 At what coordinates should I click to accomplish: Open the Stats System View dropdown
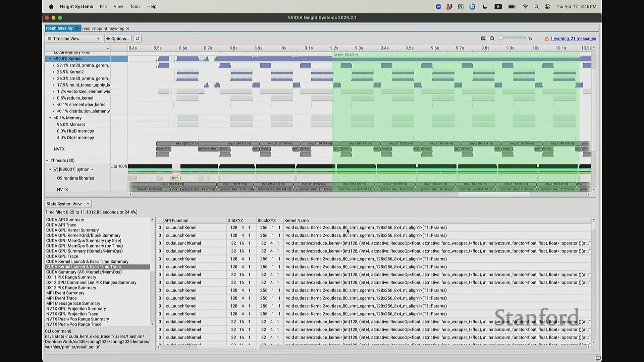(x=68, y=204)
